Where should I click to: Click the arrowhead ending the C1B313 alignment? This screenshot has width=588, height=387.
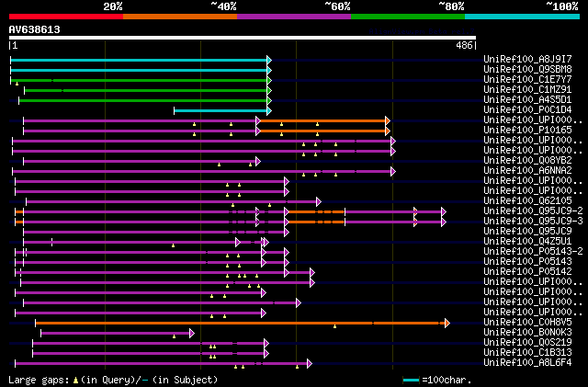click(266, 354)
